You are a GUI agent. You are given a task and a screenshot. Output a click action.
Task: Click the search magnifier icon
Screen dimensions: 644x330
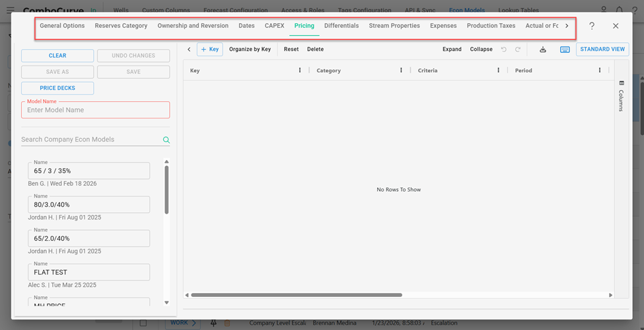(x=166, y=140)
